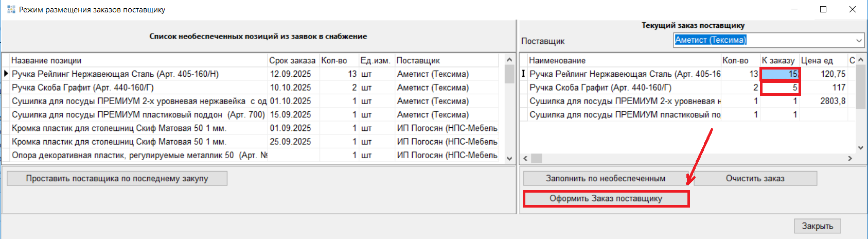Edit К заказу cell with value 15
Viewport: 868px width, 239px height.
tap(780, 74)
